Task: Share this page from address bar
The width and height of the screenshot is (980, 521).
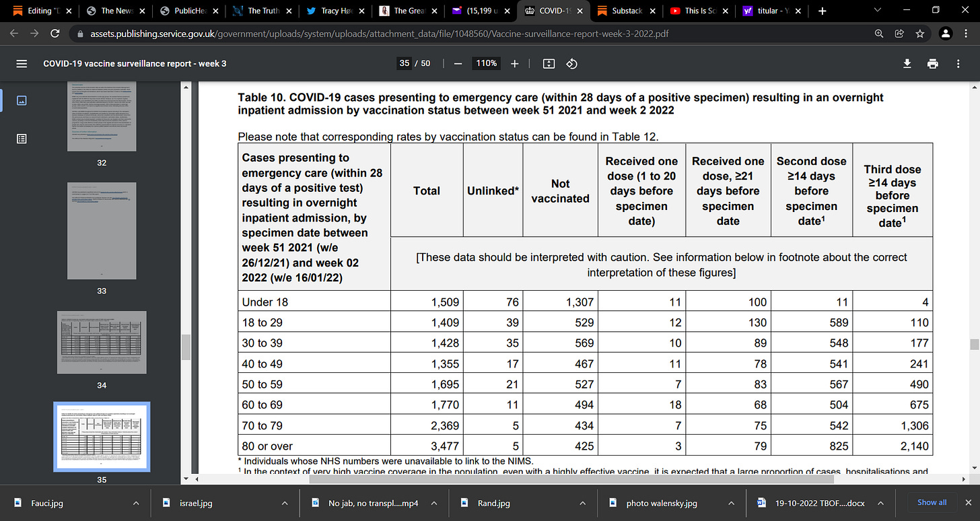Action: tap(899, 33)
